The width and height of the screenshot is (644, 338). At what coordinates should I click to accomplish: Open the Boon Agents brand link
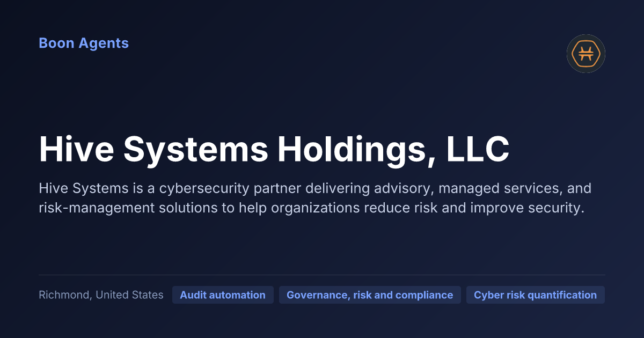(84, 43)
